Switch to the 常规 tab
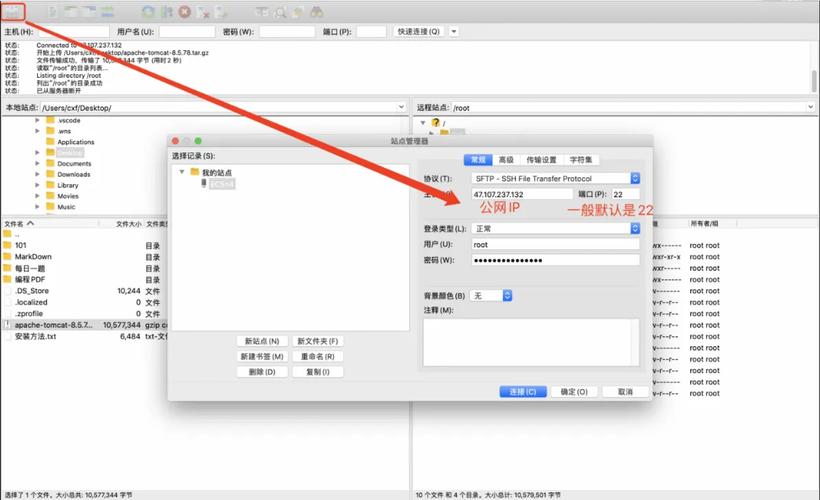 pos(478,160)
